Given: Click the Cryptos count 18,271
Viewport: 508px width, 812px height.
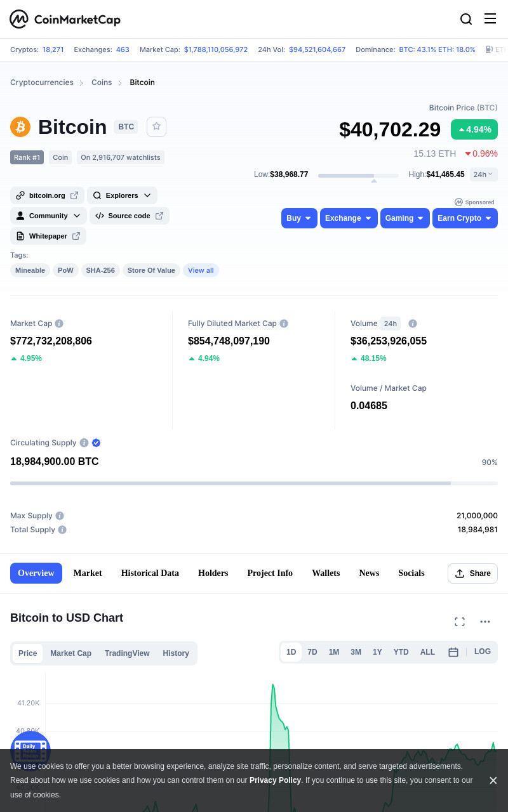Looking at the screenshot, I should [x=53, y=49].
